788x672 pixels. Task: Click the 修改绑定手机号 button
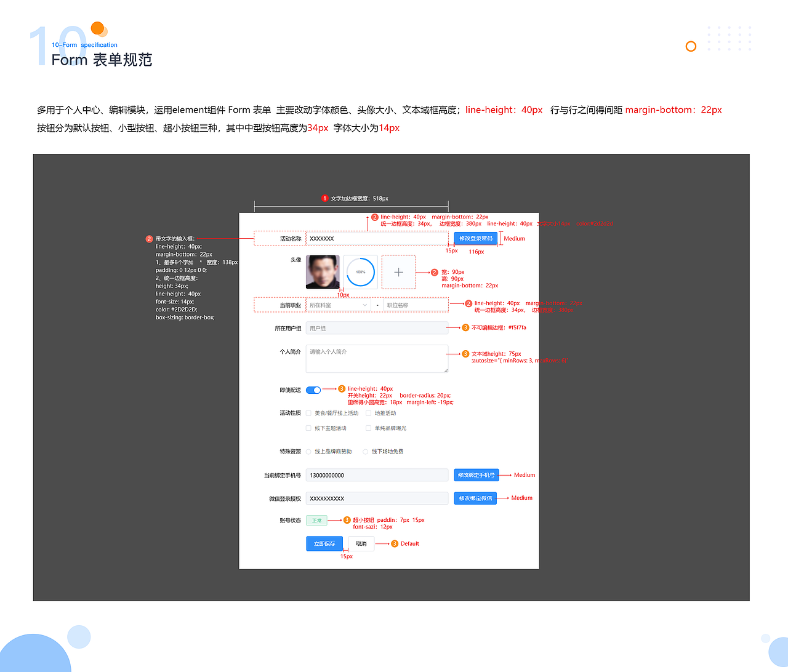[x=476, y=475]
